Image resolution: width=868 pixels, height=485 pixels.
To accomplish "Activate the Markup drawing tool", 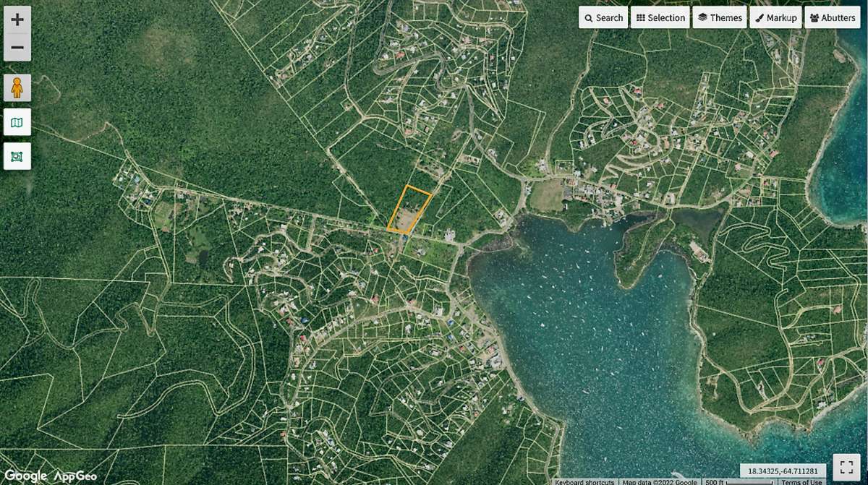I will (x=775, y=17).
